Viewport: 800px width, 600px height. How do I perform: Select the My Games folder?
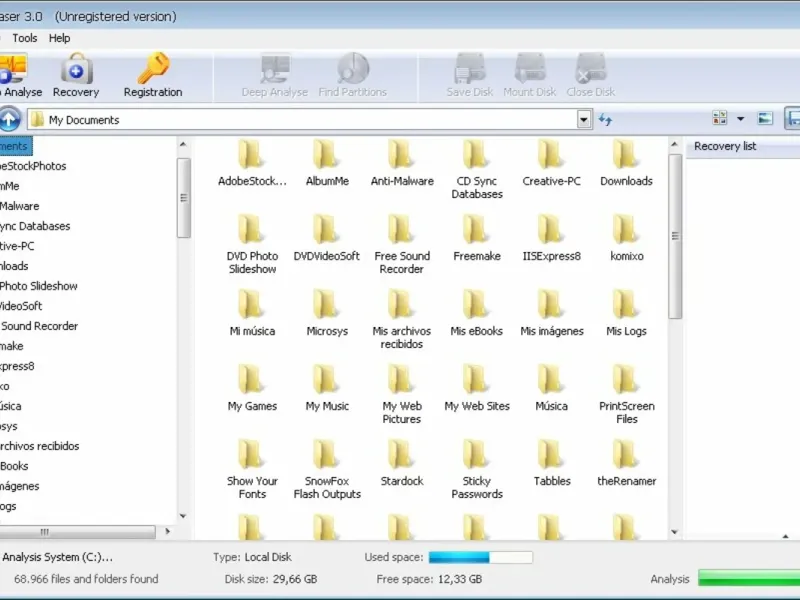pos(252,388)
